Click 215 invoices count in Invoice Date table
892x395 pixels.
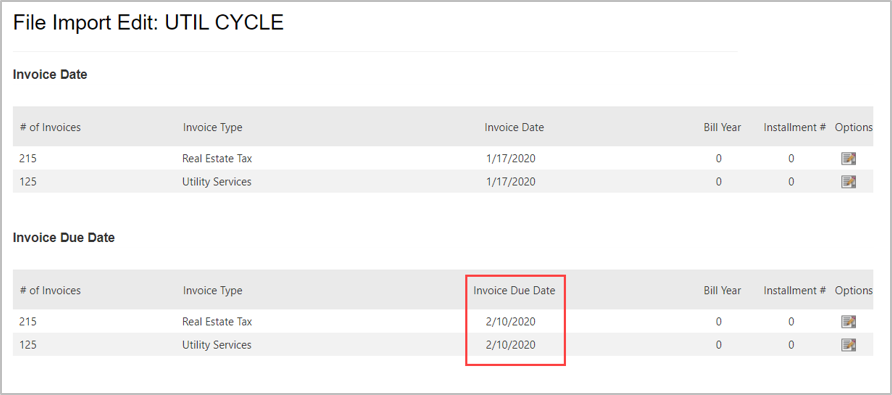click(28, 159)
